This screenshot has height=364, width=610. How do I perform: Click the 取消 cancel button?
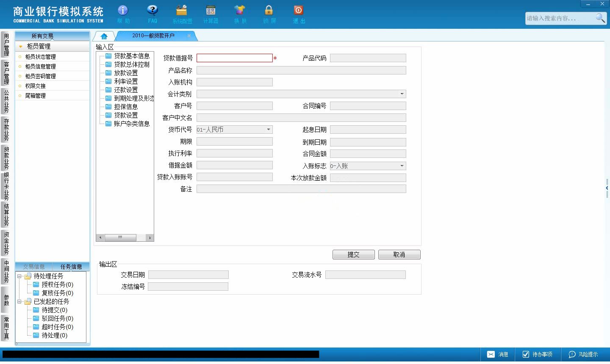399,254
